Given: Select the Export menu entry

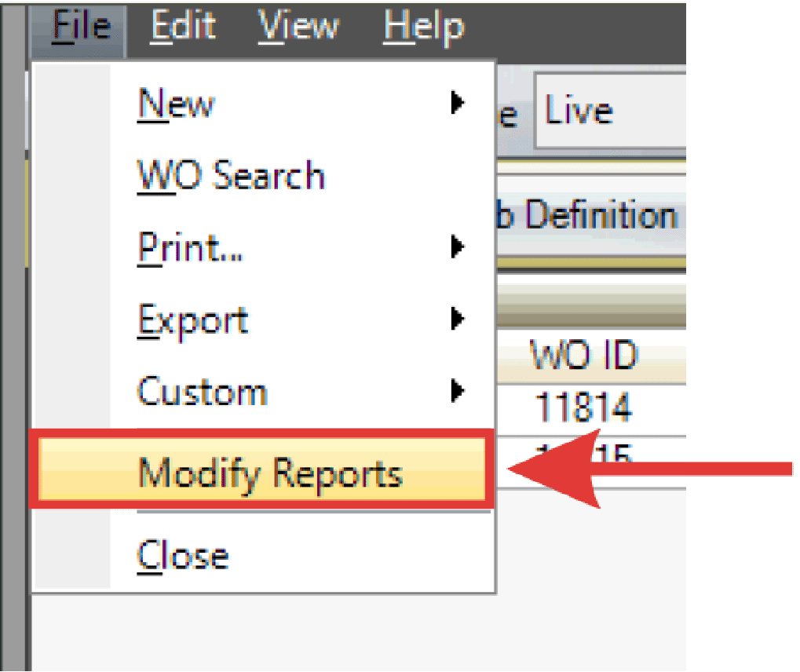Looking at the screenshot, I should pos(193,320).
